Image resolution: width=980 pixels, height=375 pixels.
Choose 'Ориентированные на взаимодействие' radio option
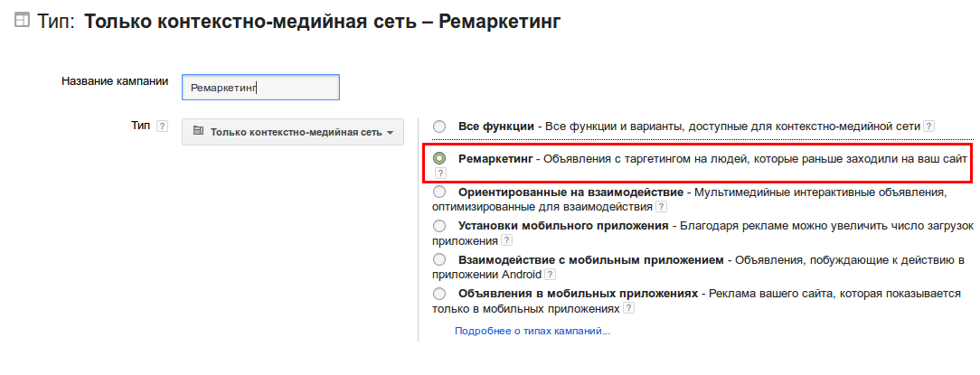coord(439,192)
